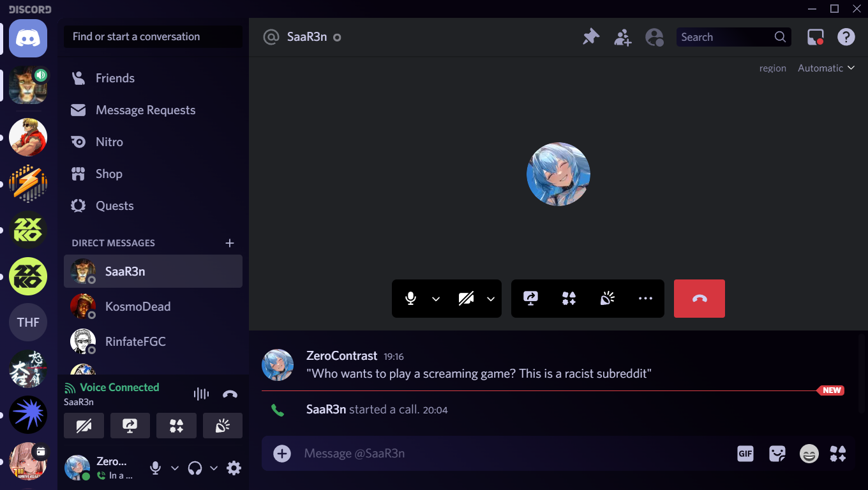Share your screen from the call controls bar
This screenshot has width=868, height=490.
point(530,299)
